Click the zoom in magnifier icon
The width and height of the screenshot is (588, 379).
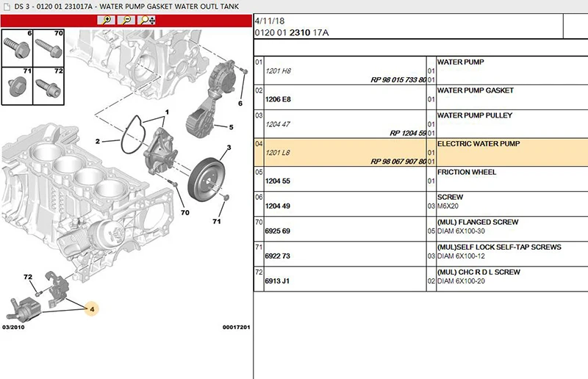tap(106, 20)
